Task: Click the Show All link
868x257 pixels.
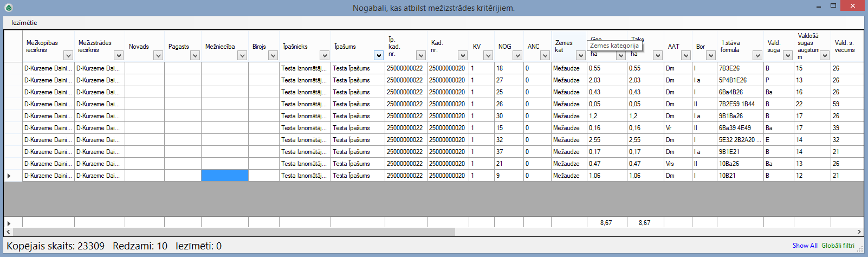Action: pos(805,246)
